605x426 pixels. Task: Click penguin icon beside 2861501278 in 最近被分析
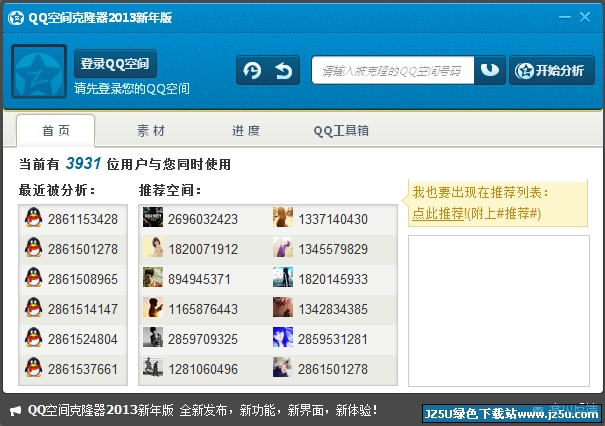(x=34, y=248)
